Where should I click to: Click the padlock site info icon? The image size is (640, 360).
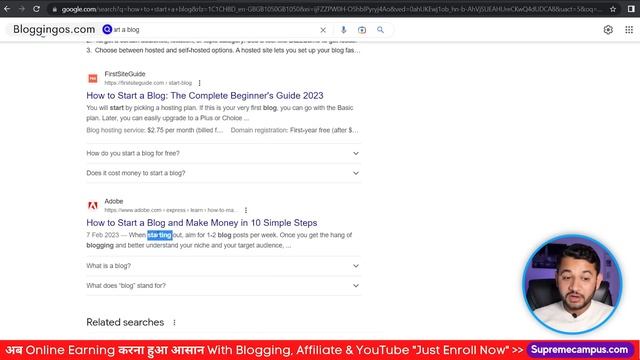coord(55,9)
